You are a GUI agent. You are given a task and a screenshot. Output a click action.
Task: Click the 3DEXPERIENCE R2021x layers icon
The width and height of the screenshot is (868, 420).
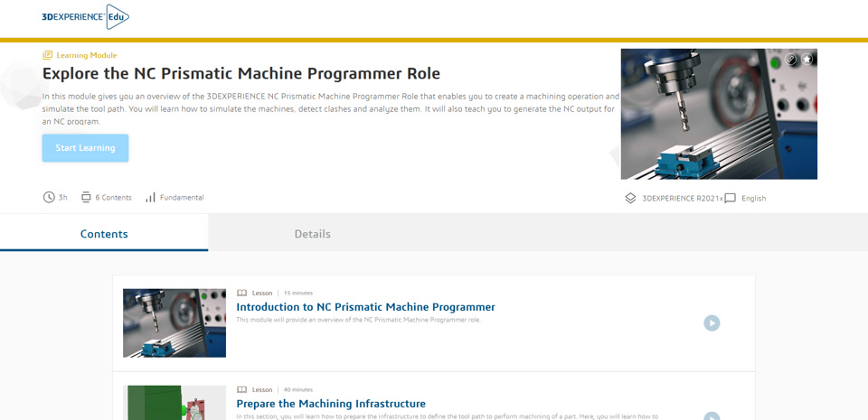pos(630,198)
